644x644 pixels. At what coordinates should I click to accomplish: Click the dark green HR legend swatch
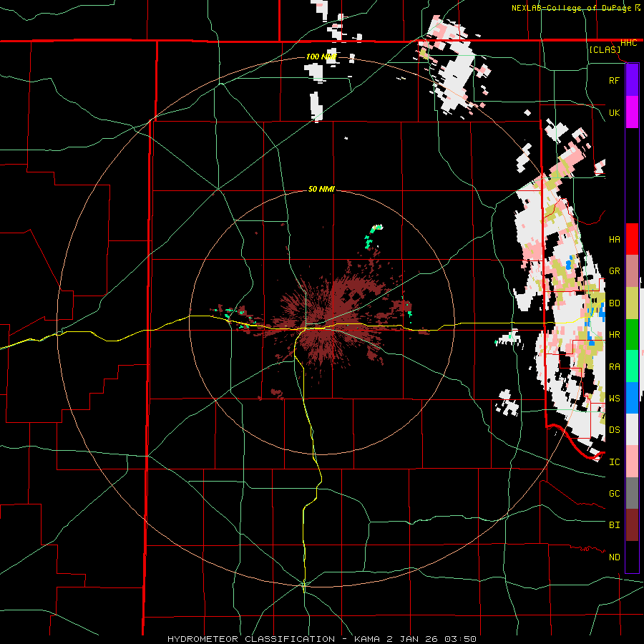[632, 335]
